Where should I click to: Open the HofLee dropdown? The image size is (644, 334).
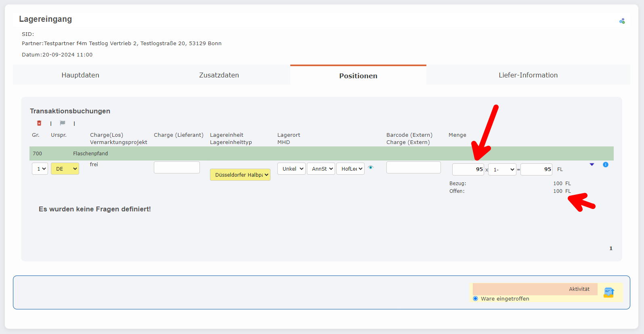point(350,169)
